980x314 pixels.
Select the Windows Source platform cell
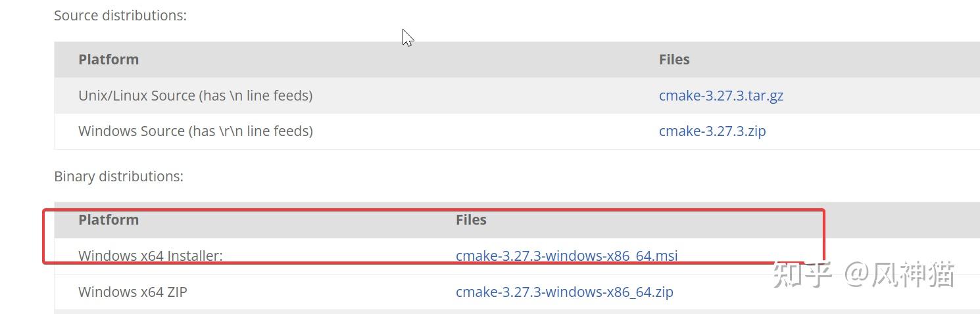[x=195, y=131]
